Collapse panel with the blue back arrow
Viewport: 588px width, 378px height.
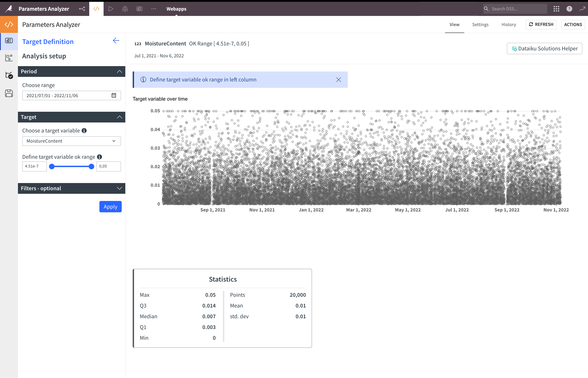click(116, 41)
